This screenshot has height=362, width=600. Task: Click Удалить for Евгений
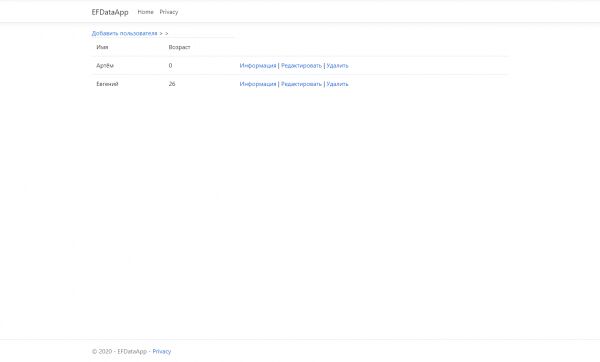coord(337,84)
